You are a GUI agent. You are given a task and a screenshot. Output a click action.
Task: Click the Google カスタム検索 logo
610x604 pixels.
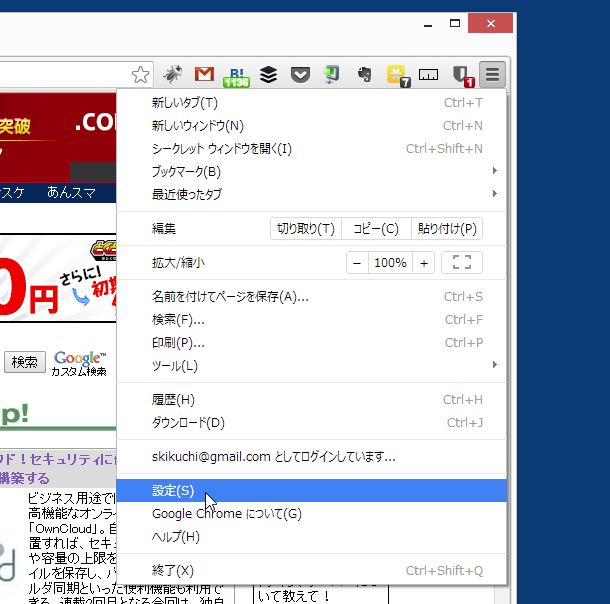click(79, 363)
